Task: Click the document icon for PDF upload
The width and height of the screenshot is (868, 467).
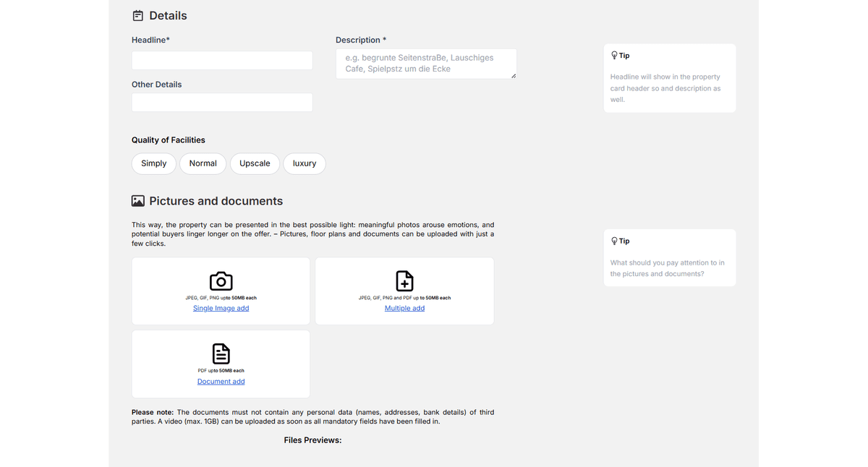Action: point(221,354)
